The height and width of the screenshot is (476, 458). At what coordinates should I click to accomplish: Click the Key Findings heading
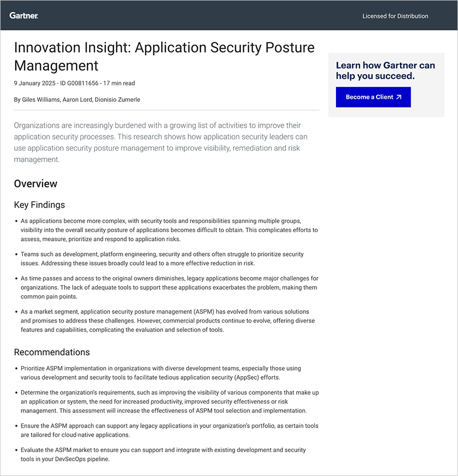(x=39, y=205)
